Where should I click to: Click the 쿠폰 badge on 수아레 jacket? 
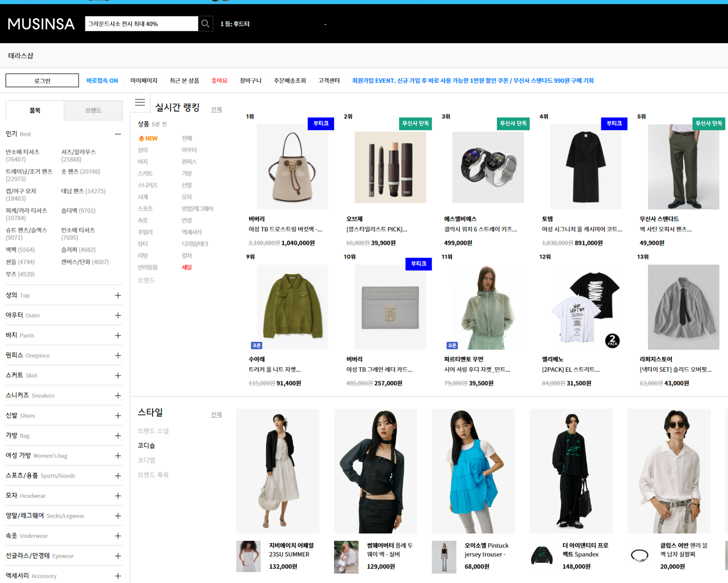(x=257, y=345)
